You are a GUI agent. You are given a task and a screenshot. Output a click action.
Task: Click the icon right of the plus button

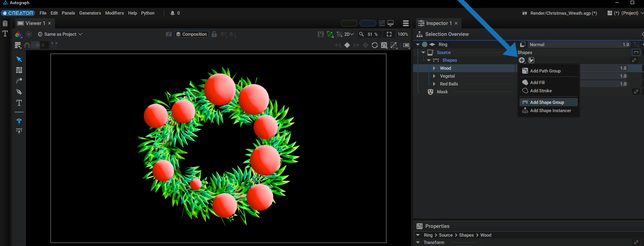tap(531, 60)
